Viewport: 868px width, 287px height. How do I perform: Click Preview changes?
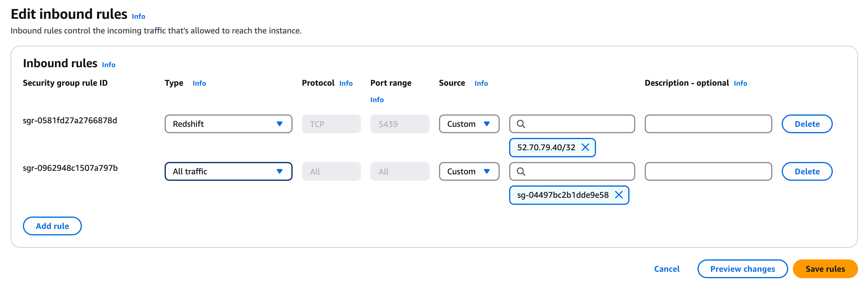coord(742,269)
